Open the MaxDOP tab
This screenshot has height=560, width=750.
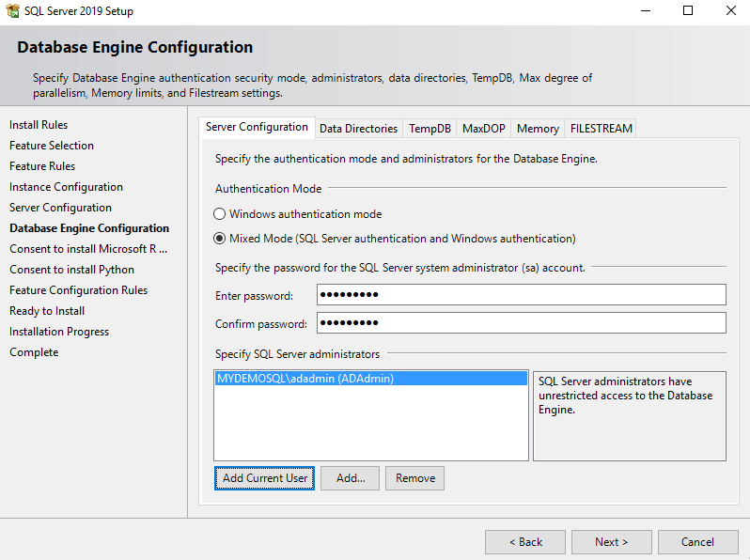(x=483, y=129)
